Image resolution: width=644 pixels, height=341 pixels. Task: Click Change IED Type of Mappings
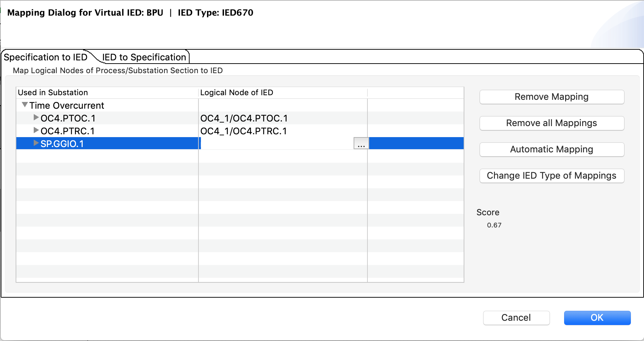click(551, 176)
